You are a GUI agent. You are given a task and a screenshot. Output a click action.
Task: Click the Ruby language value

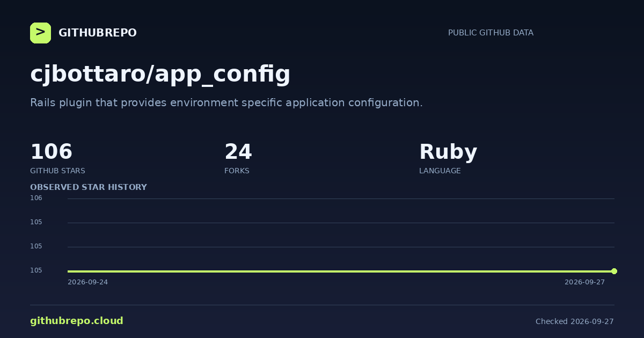[448, 152]
